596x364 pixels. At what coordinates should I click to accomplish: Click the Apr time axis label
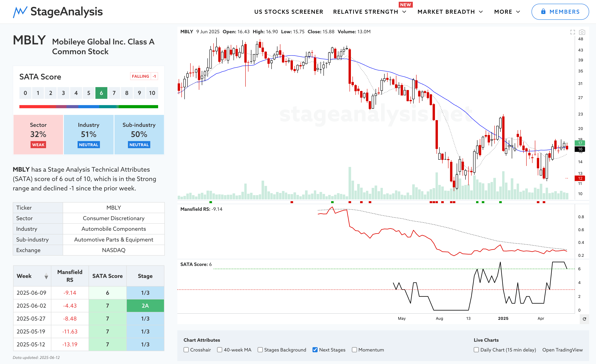point(541,319)
